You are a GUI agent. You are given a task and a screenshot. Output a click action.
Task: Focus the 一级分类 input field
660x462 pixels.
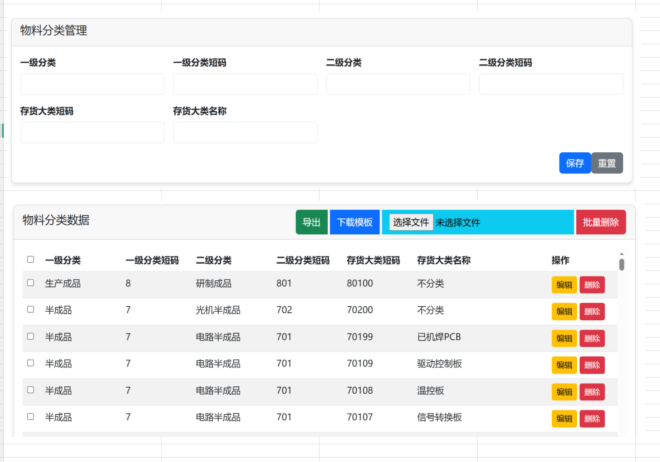point(92,84)
